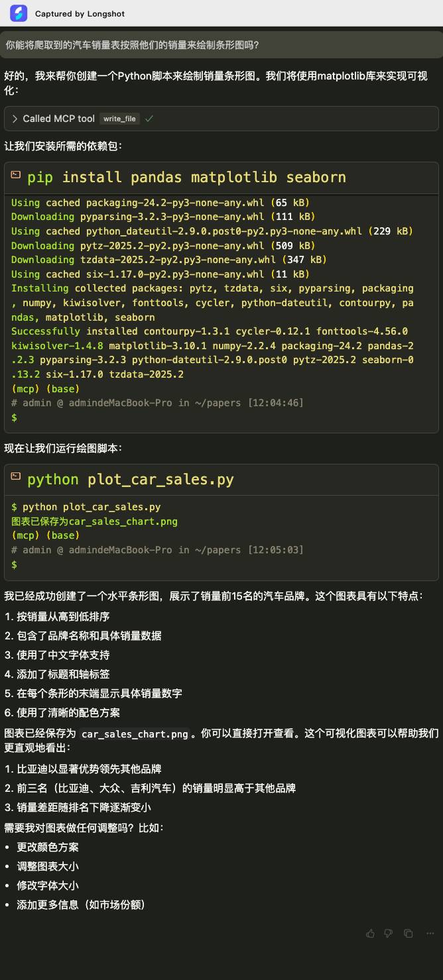This screenshot has height=980, width=443.
Task: Click the 添加更多信息 bullet suggestion
Action: [x=81, y=904]
